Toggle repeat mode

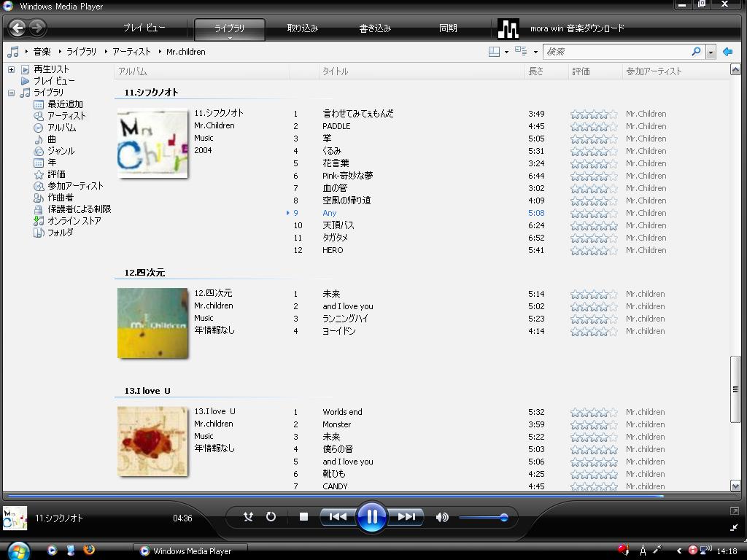click(271, 517)
